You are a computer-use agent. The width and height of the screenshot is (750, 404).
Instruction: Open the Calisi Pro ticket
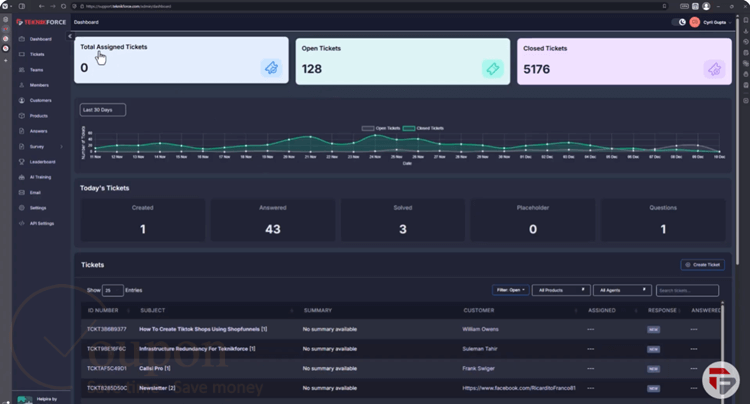[154, 369]
